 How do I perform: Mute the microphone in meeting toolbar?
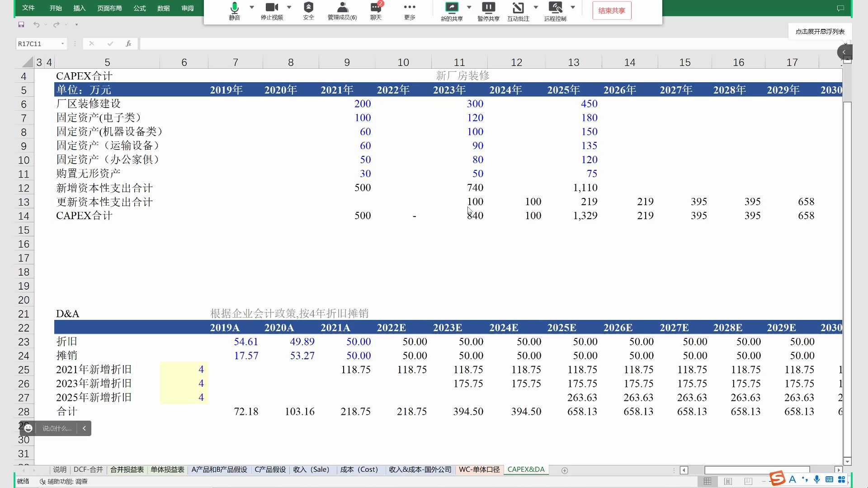pyautogui.click(x=234, y=11)
